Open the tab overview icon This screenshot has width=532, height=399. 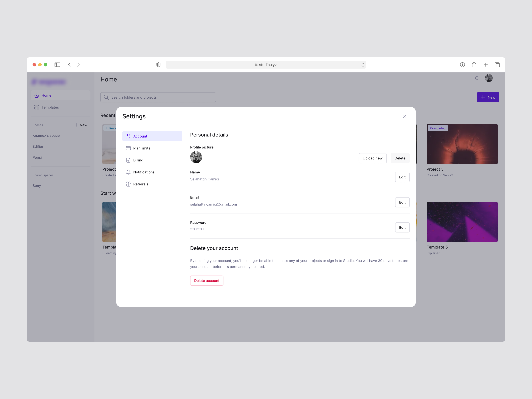pos(497,65)
